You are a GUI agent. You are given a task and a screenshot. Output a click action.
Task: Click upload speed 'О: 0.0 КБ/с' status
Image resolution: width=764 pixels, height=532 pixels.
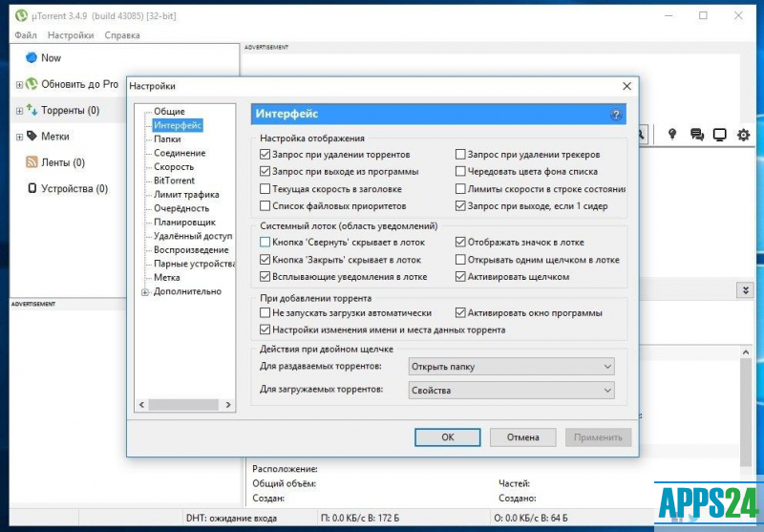[531, 518]
